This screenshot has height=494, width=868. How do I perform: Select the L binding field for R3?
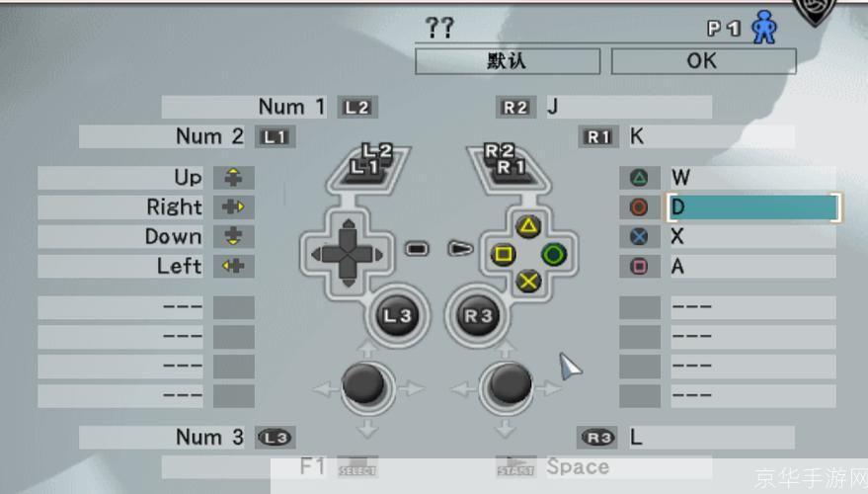point(712,438)
